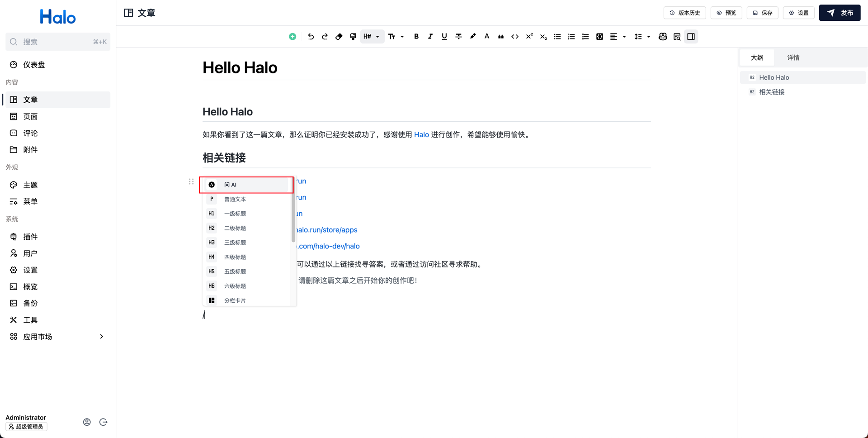Apply subscript formatting
Viewport: 868px width, 438px height.
point(543,37)
